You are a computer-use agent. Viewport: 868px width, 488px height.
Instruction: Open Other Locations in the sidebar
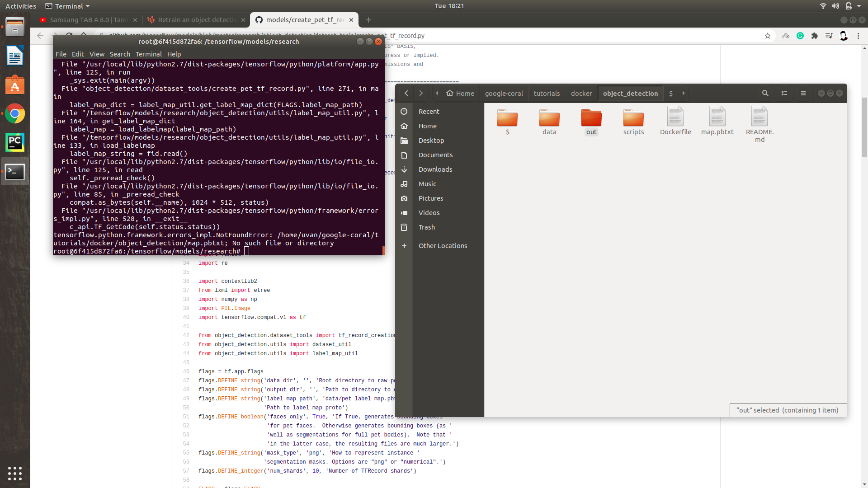click(x=443, y=245)
